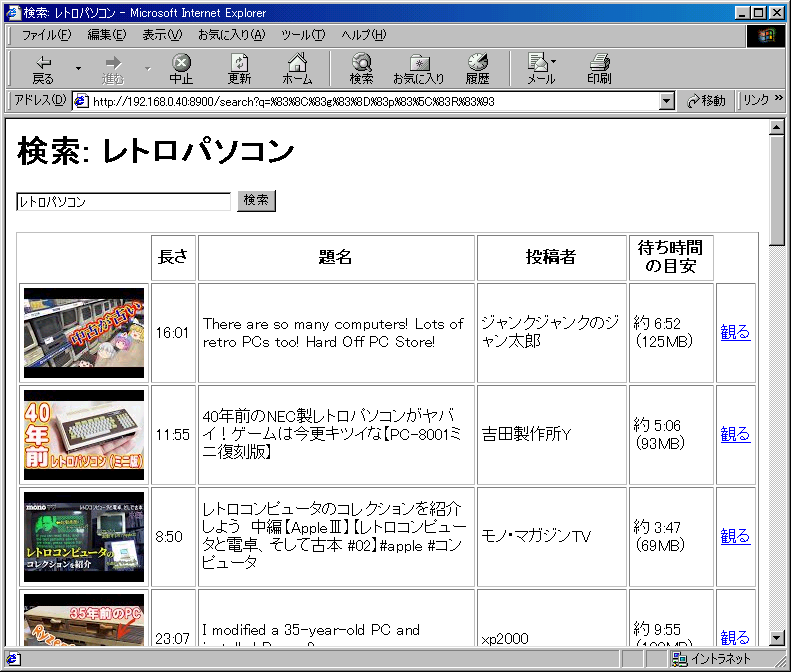Click thumbnail of Hard Off PC Store video
791x672 pixels.
click(84, 333)
